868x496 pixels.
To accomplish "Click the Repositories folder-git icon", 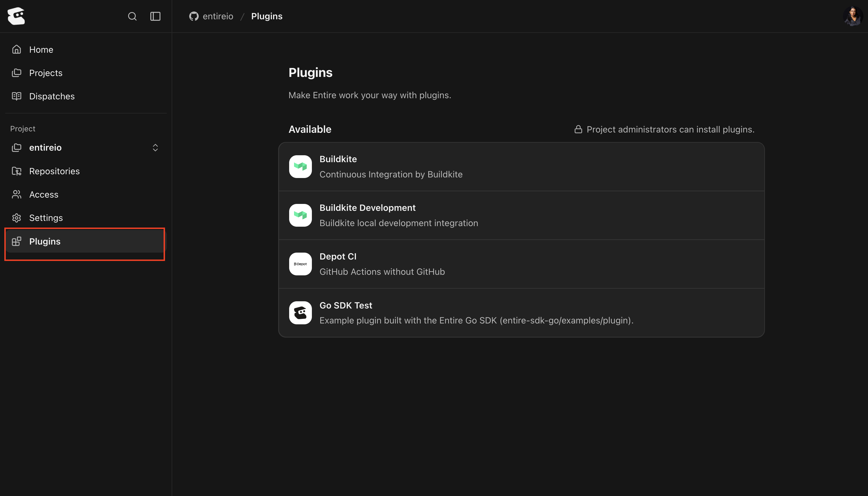I will pyautogui.click(x=16, y=171).
